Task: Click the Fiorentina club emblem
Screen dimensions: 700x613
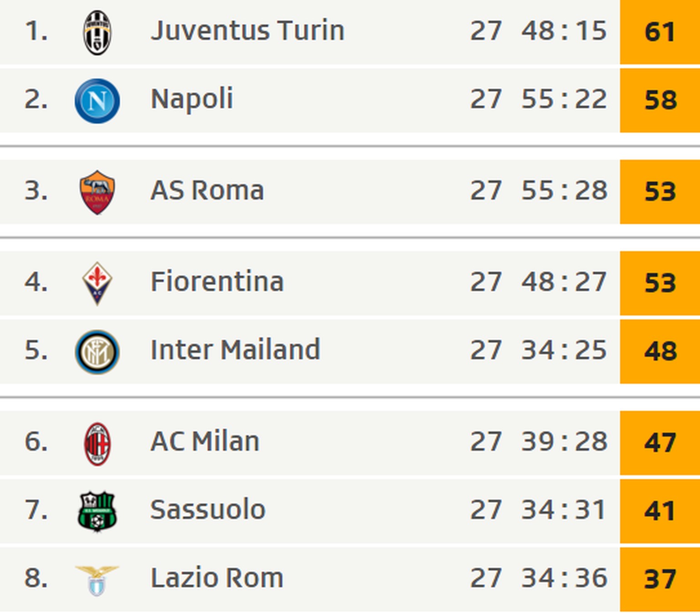Action: 97,283
